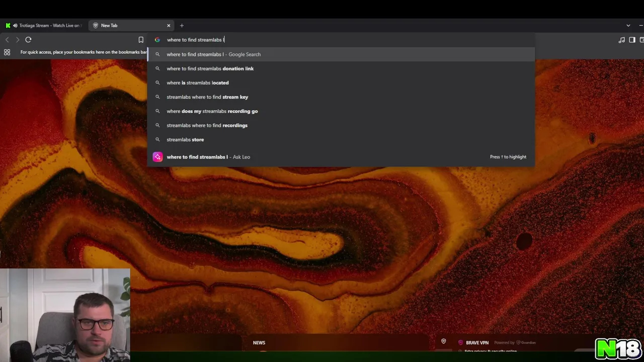Viewport: 644px width, 362px height.
Task: Click the Google search engine icon in address bar
Action: click(x=157, y=40)
